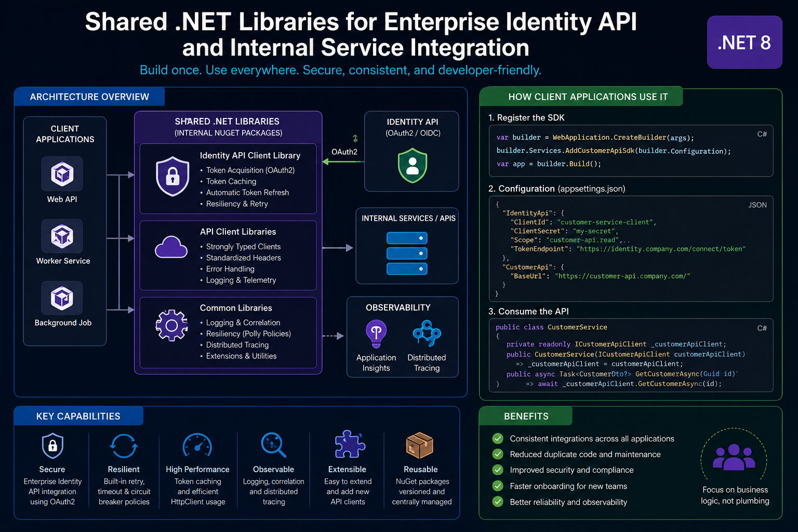
Task: Click the 'SHARED .NET LIBRARIES' heading
Action: pos(227,121)
